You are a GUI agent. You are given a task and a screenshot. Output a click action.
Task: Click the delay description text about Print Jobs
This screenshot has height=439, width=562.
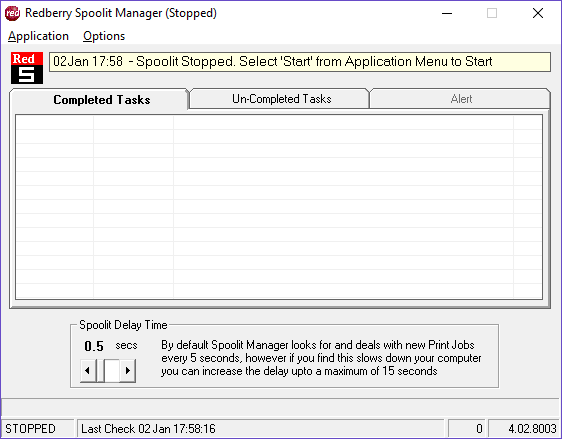pyautogui.click(x=321, y=358)
